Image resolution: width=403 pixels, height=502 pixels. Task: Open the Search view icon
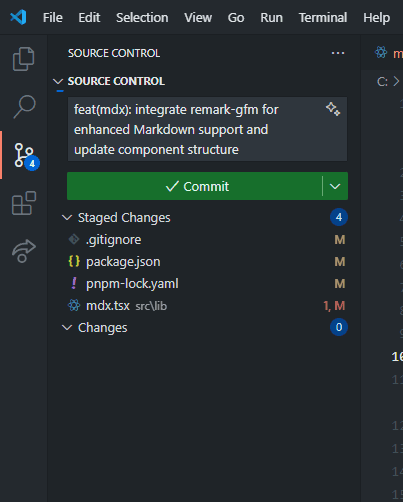[x=24, y=107]
